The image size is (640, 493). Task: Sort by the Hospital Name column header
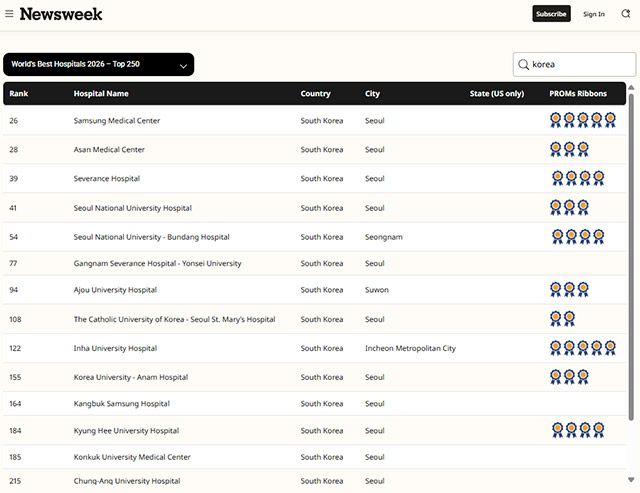pos(101,94)
